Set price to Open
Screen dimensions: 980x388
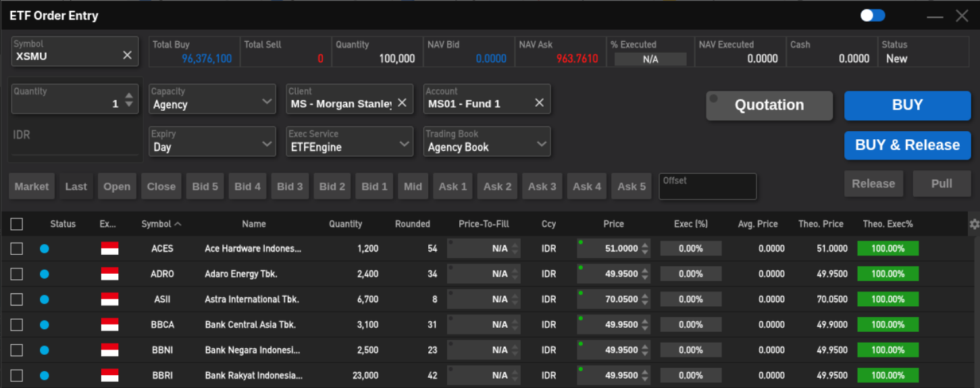coord(117,187)
